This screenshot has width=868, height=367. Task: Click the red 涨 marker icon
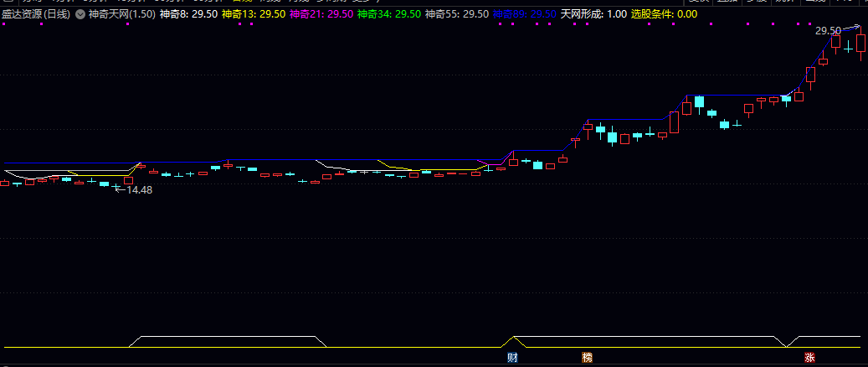pyautogui.click(x=809, y=358)
